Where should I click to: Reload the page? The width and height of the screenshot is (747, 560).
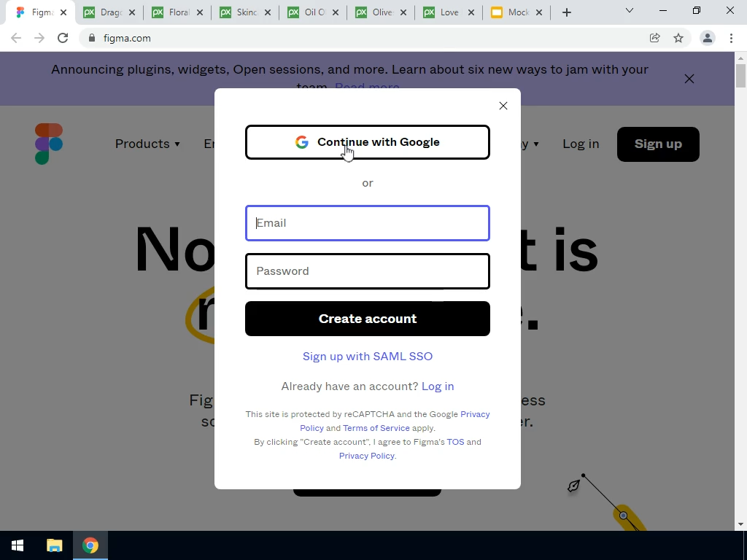(63, 38)
